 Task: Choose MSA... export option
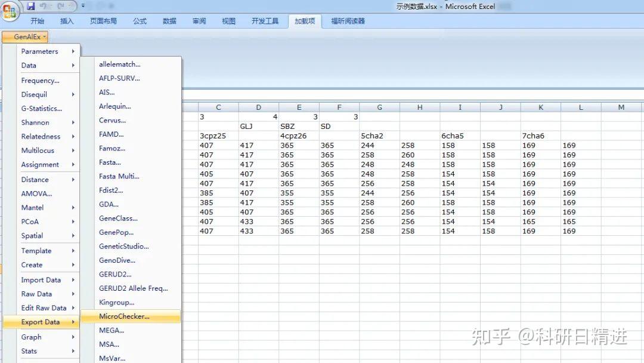(131, 344)
